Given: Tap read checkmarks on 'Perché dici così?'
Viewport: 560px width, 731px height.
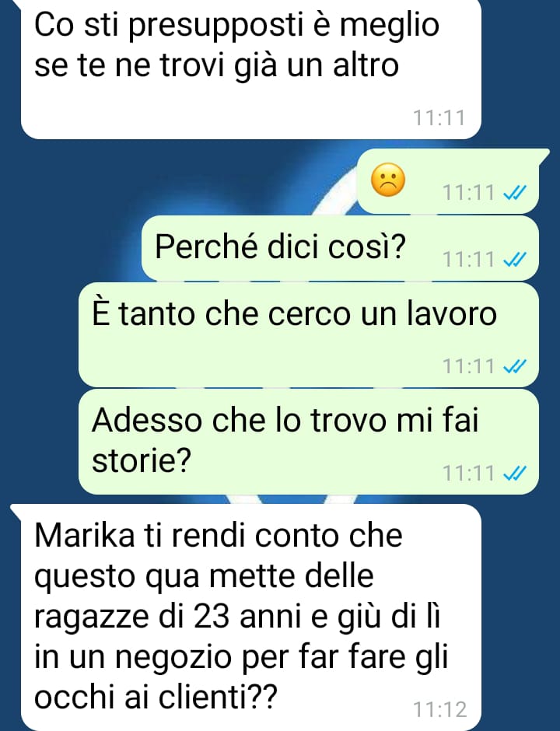Looking at the screenshot, I should point(515,259).
